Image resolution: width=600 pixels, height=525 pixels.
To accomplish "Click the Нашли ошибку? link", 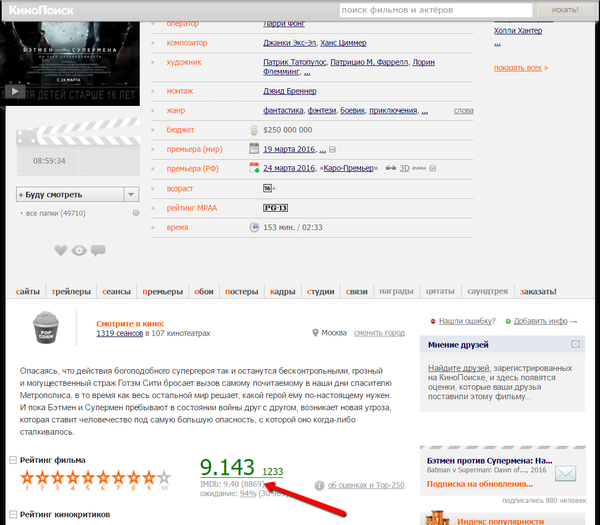I will click(467, 321).
